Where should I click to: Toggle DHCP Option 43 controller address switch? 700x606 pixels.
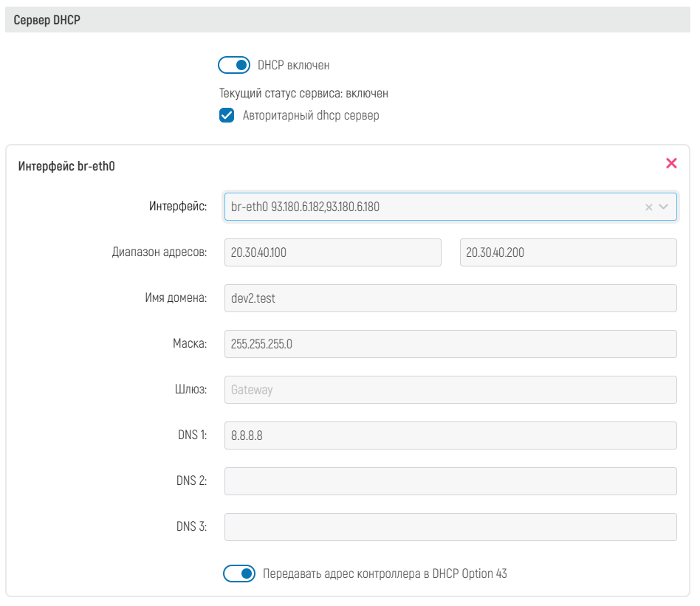[239, 574]
